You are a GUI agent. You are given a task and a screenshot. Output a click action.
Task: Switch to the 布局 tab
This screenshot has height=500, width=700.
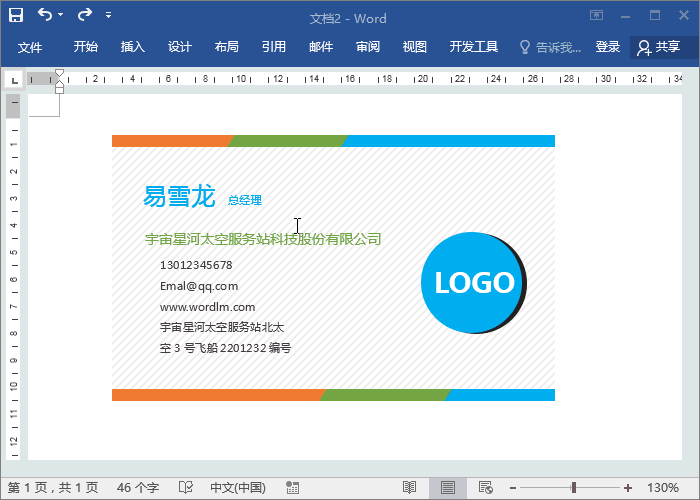pos(227,47)
